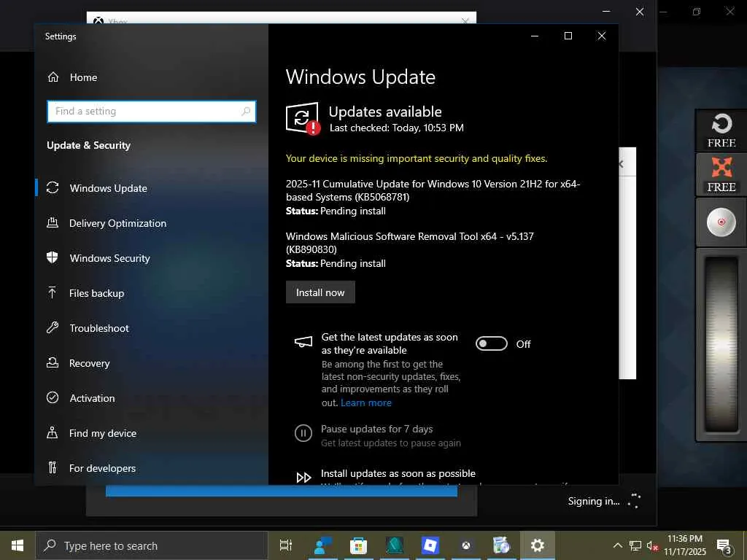Open the Learn more link
The width and height of the screenshot is (747, 560).
click(x=366, y=402)
